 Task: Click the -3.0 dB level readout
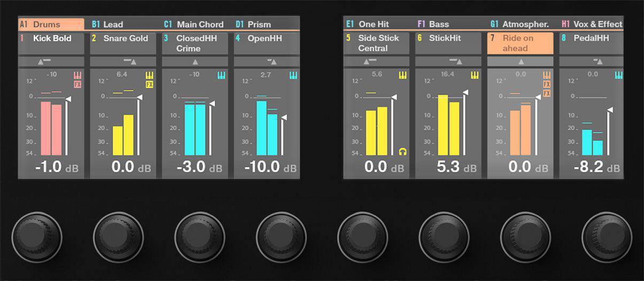pyautogui.click(x=200, y=167)
